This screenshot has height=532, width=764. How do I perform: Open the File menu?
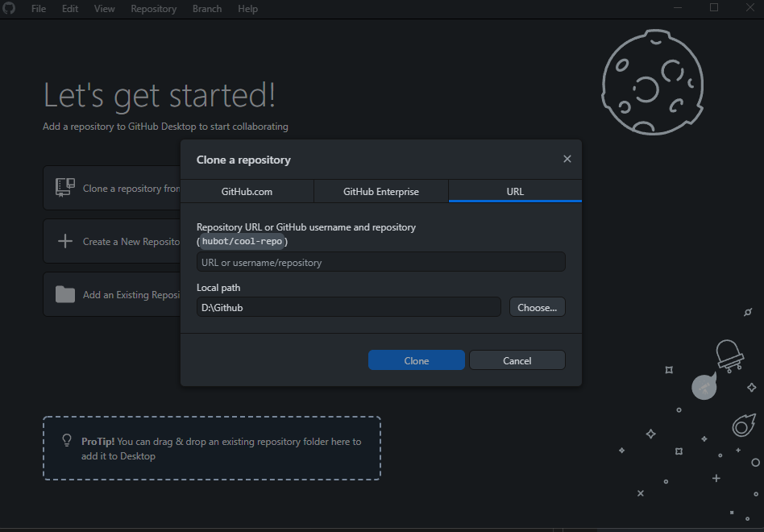(38, 9)
